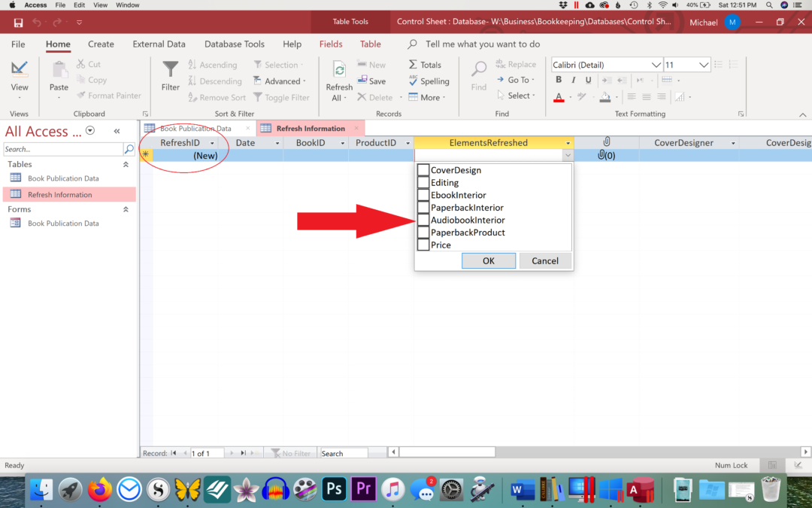Click the navigation pane Search field
Viewport: 812px width, 508px height.
[63, 149]
